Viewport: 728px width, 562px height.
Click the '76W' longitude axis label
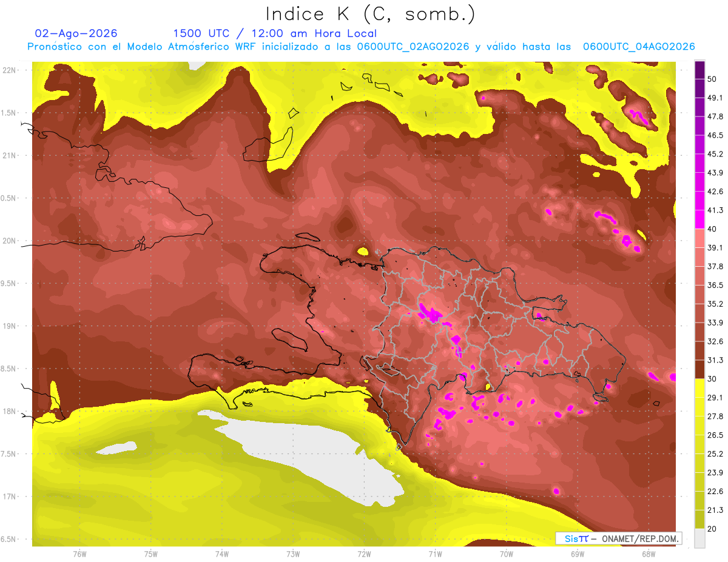click(x=79, y=554)
